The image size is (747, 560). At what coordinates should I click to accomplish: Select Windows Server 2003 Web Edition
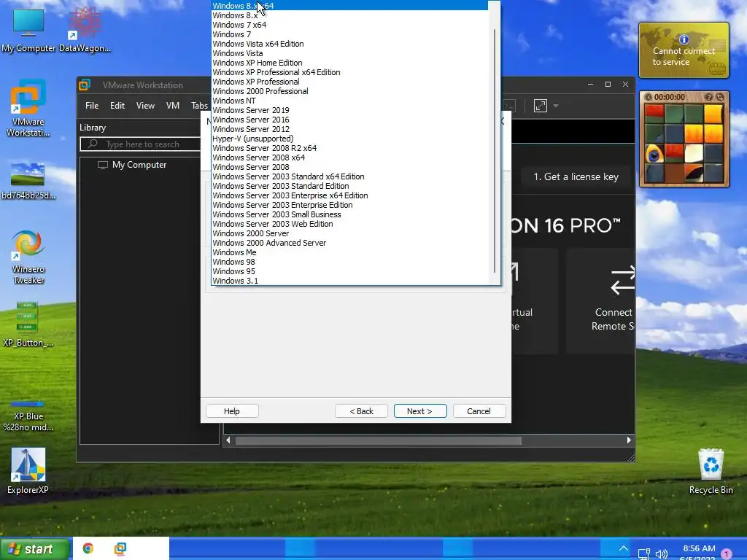click(x=349, y=224)
